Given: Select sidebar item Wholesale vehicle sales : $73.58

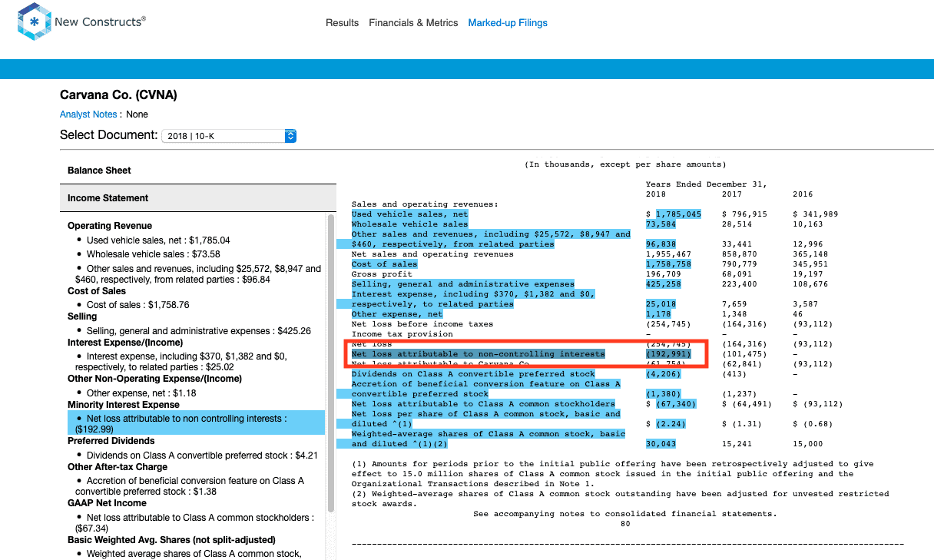Looking at the screenshot, I should [x=153, y=254].
